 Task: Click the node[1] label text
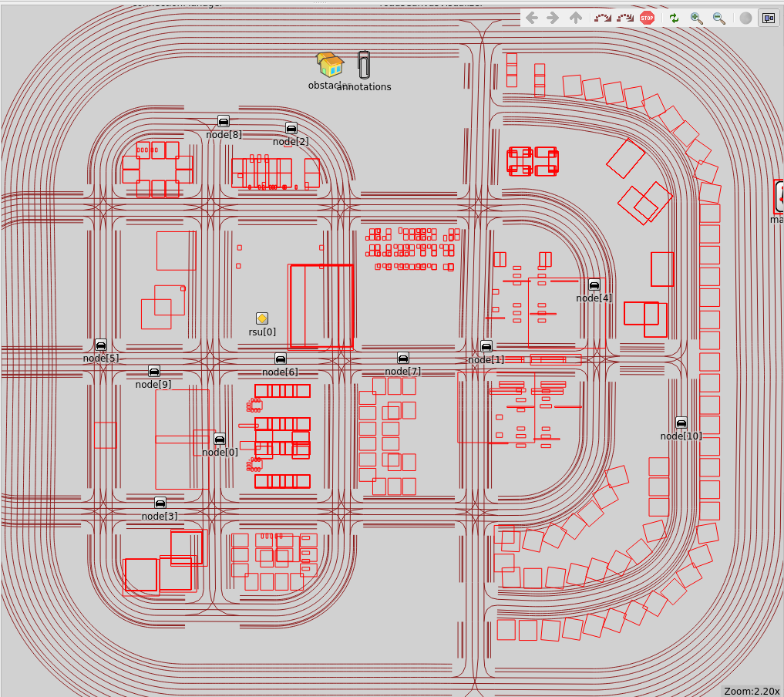[486, 359]
